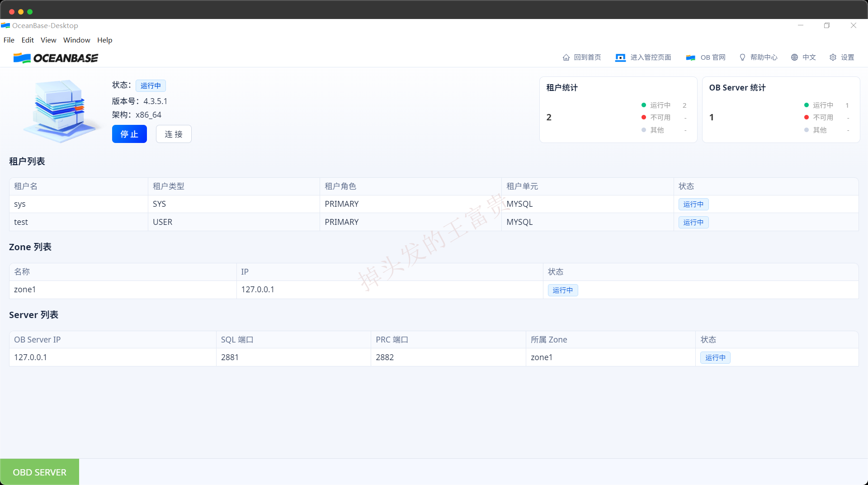Select version number 4.3.5.1
This screenshot has width=868, height=485.
(x=156, y=101)
